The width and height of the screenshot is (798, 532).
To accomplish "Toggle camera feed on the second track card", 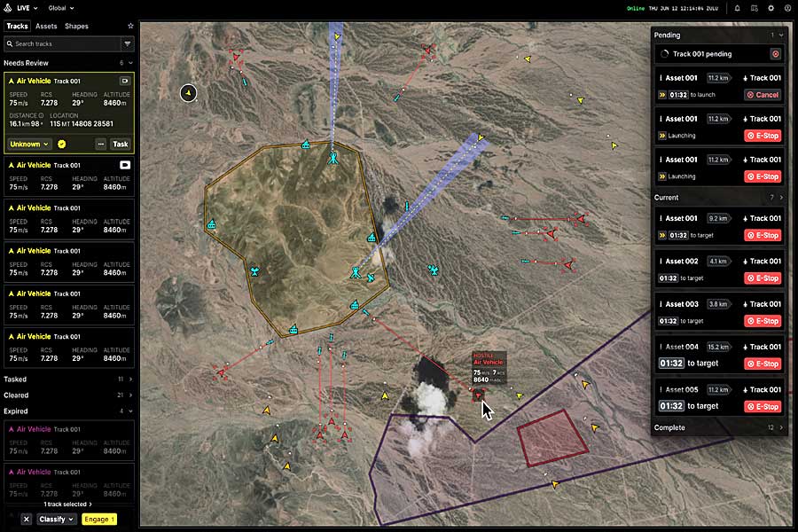I will (125, 165).
